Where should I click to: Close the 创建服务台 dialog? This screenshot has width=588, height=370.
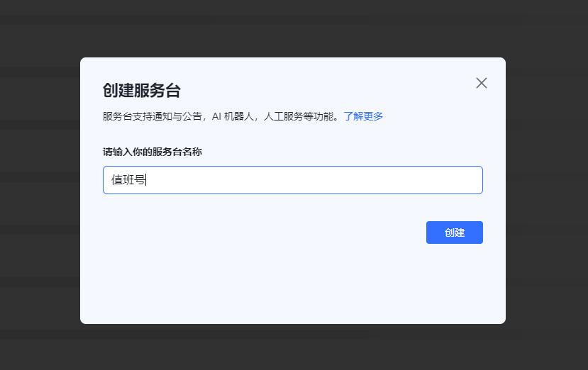pyautogui.click(x=482, y=83)
